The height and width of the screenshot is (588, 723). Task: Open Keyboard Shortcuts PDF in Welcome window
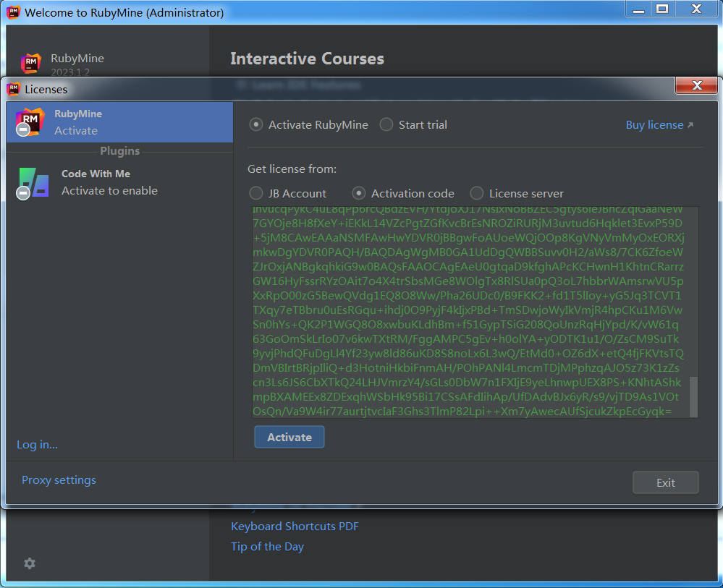tap(295, 527)
